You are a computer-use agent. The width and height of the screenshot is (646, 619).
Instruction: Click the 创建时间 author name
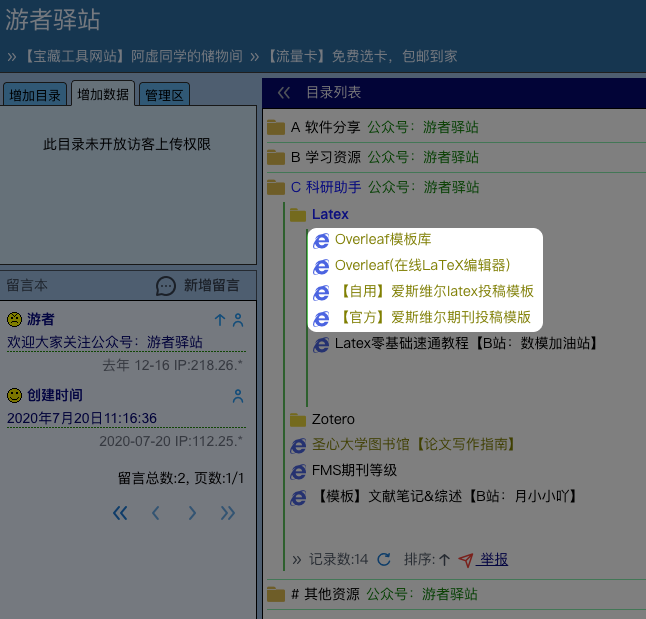[55, 396]
